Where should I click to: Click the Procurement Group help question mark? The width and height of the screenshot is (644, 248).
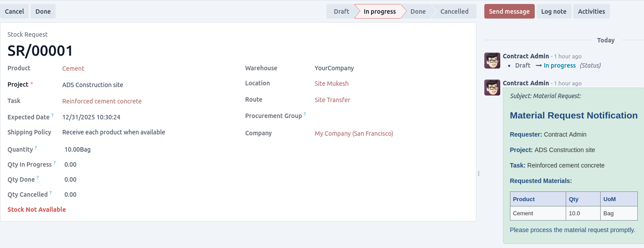[x=305, y=114]
